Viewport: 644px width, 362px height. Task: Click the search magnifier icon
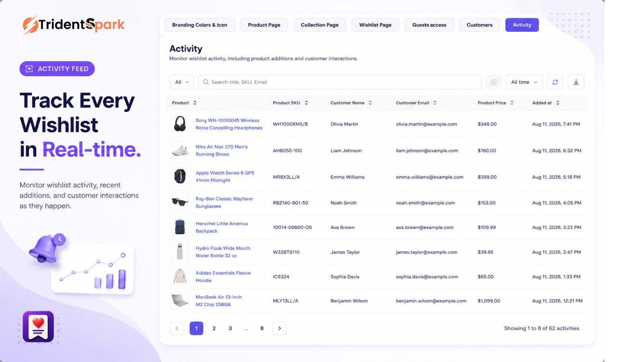click(206, 82)
